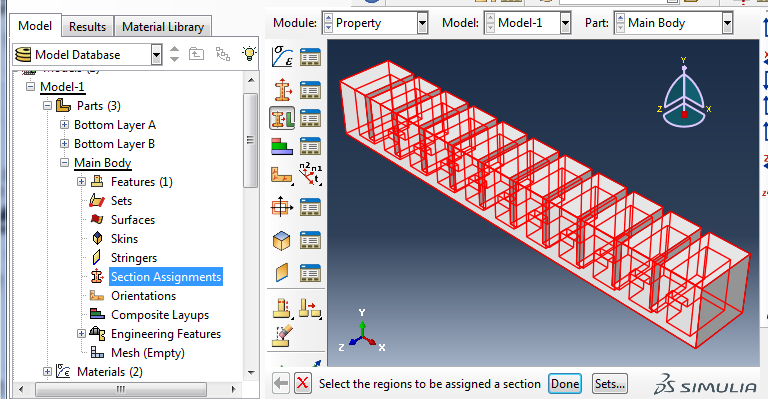Click the Sets... button
The height and width of the screenshot is (399, 768).
[x=610, y=384]
